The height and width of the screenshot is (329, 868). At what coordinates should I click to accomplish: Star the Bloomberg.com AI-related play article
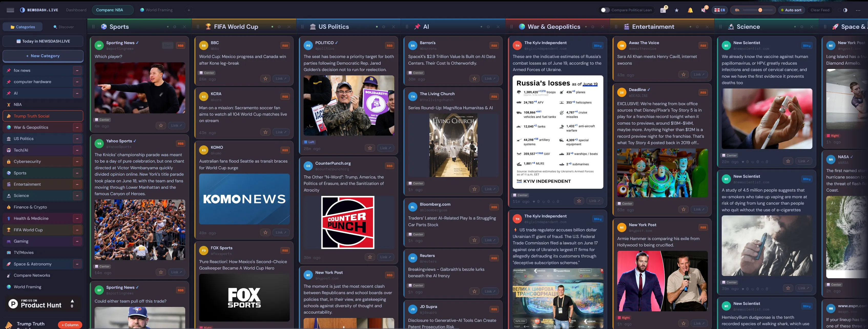[x=474, y=240]
